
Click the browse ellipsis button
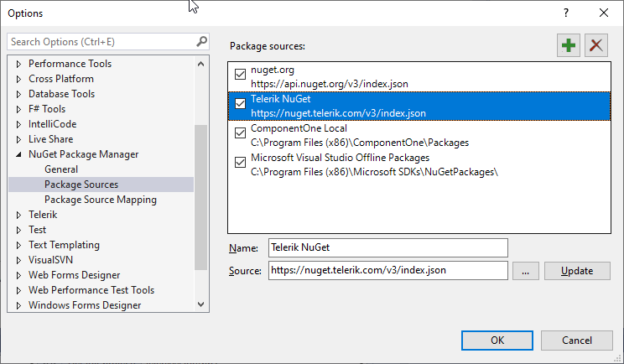[x=524, y=270]
